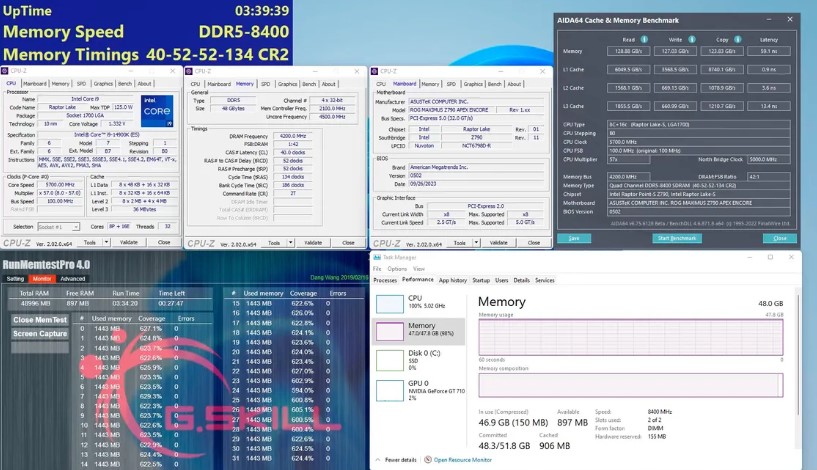This screenshot has width=817, height=470.
Task: Open the Socket #1 selection dropdown
Action: click(x=58, y=227)
